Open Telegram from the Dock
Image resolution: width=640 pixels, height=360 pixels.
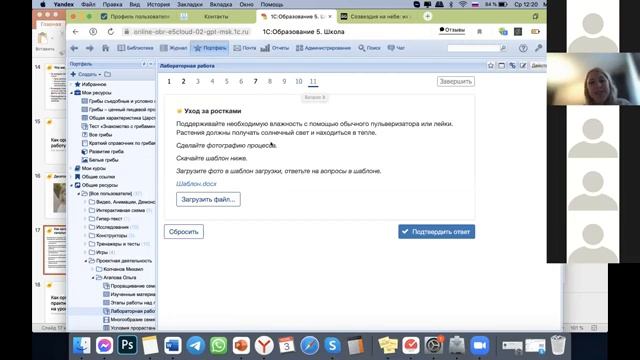196,346
